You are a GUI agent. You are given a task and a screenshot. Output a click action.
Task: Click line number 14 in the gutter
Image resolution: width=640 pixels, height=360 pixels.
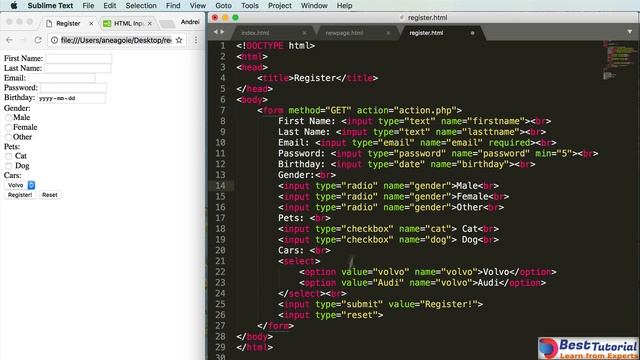coord(220,186)
